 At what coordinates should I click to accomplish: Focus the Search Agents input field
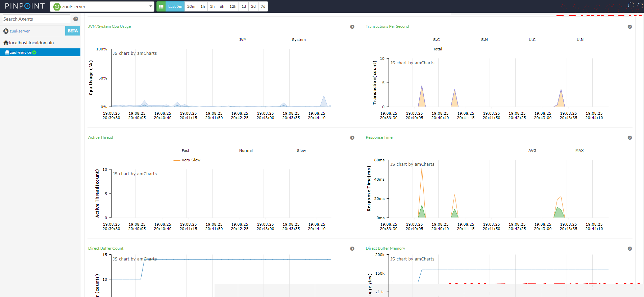click(x=36, y=19)
